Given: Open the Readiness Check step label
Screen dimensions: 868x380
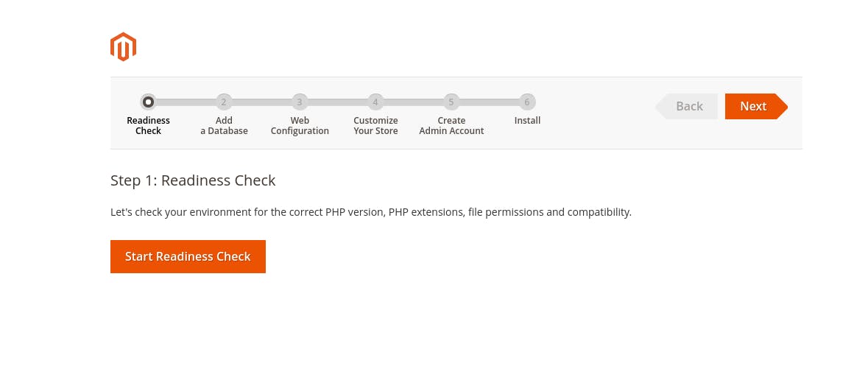Looking at the screenshot, I should pos(148,126).
